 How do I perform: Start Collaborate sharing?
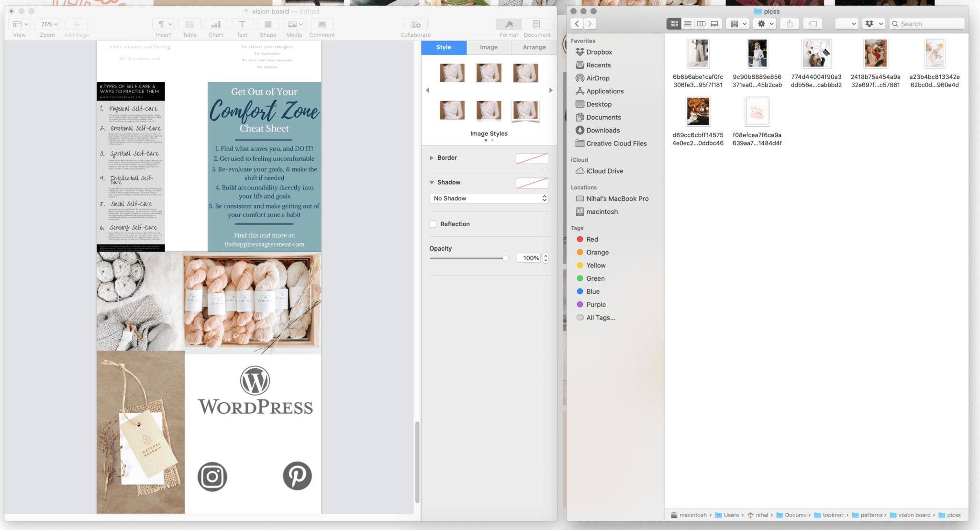pyautogui.click(x=415, y=24)
